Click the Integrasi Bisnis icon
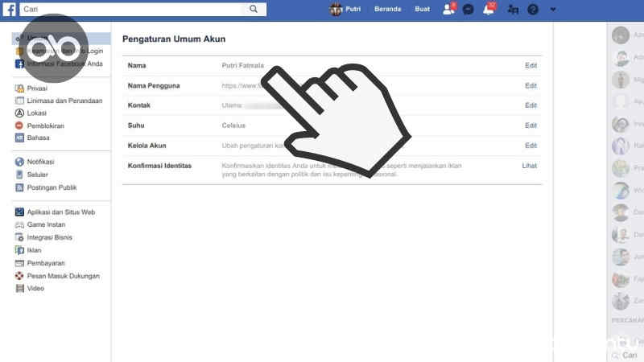644x362 pixels. point(19,237)
